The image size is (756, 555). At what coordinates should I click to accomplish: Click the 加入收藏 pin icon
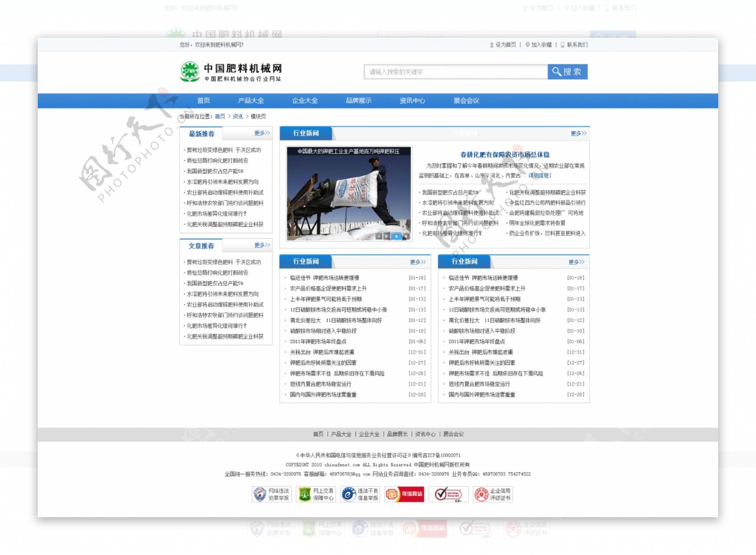[x=528, y=45]
